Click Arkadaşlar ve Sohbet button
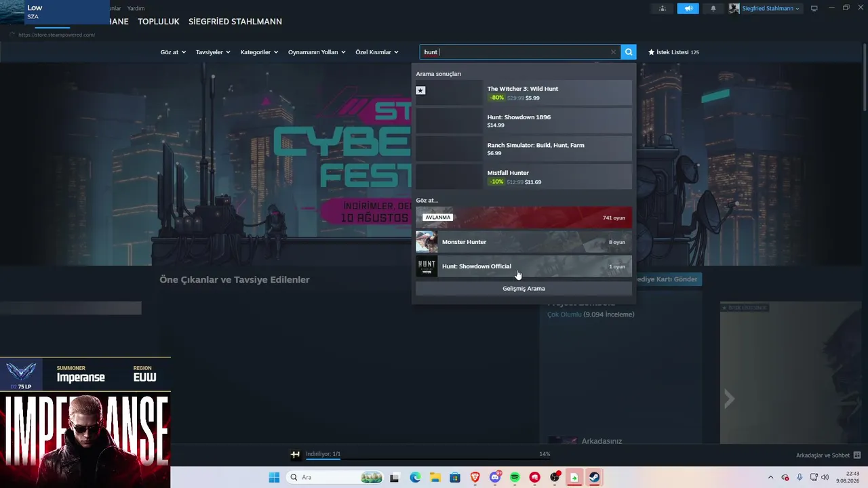Screen dimensions: 868x488 click(829, 455)
